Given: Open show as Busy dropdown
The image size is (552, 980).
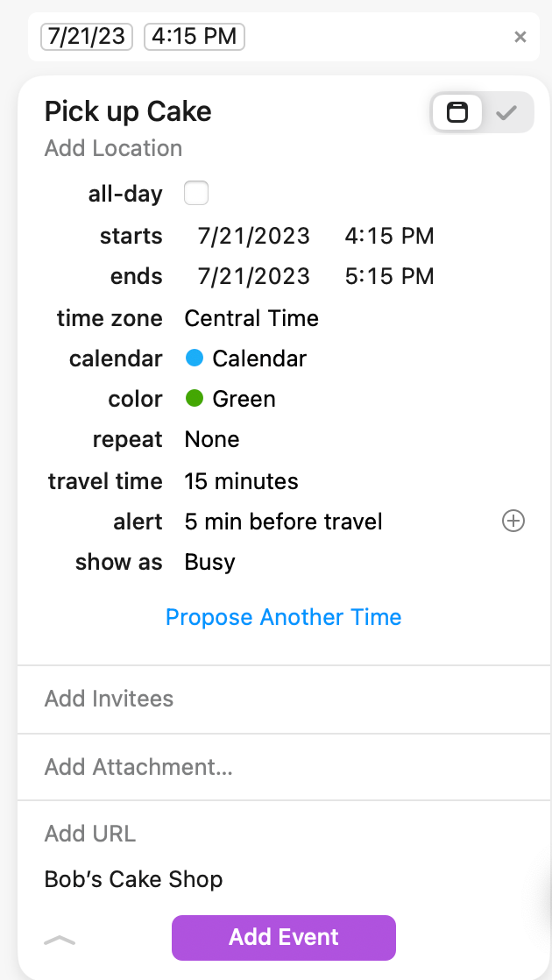Looking at the screenshot, I should (209, 562).
